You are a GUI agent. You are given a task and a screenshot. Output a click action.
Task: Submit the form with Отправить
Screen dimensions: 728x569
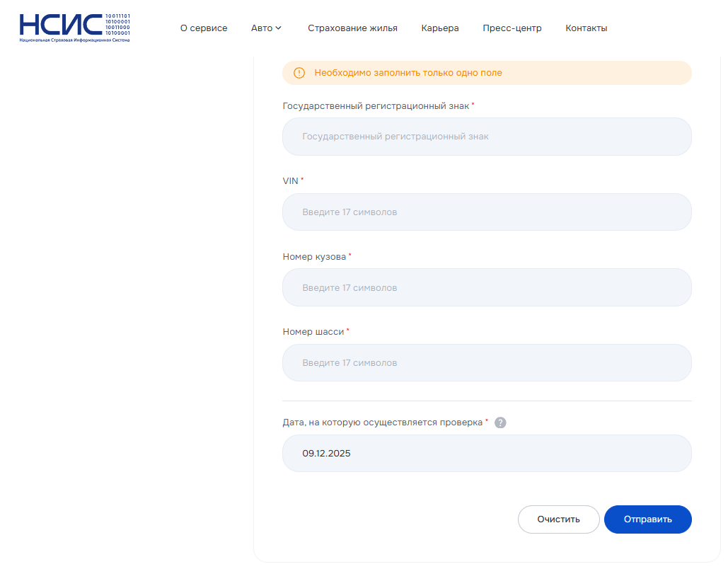pos(647,519)
